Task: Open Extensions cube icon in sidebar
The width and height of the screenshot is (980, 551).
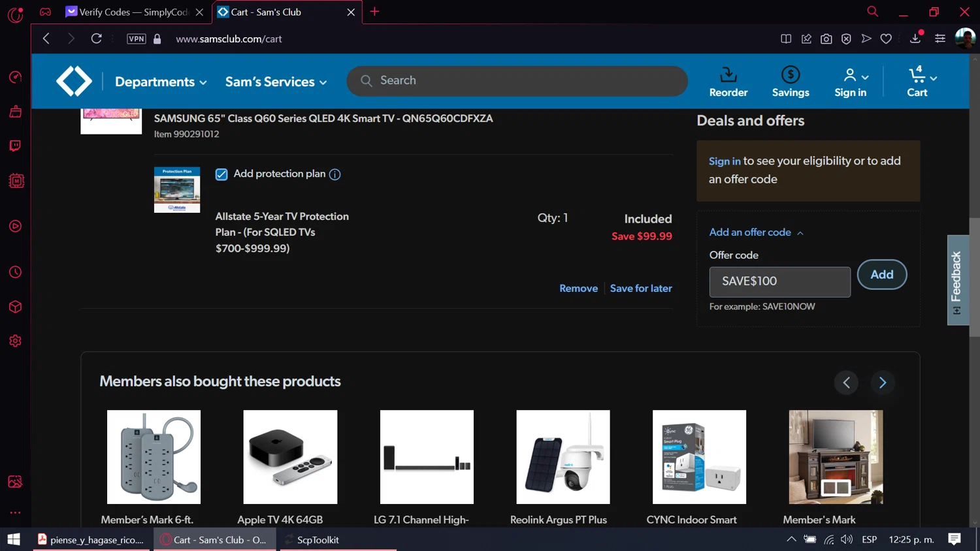Action: pyautogui.click(x=15, y=307)
